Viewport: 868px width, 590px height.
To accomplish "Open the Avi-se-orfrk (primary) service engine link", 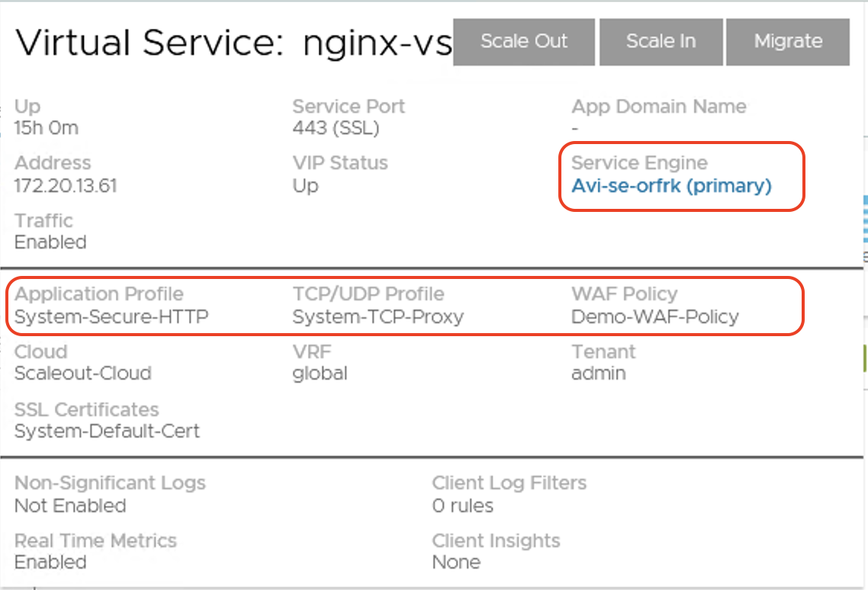I will [671, 186].
